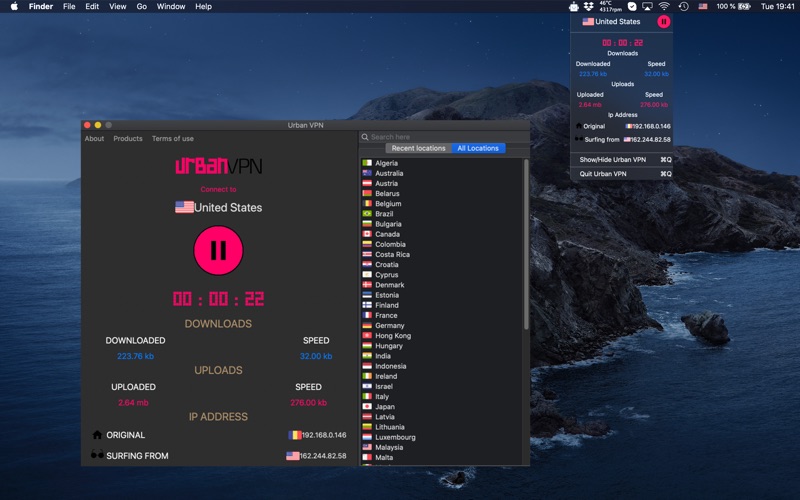Click the Urban VPN robot icon in the menu bar

click(x=574, y=6)
